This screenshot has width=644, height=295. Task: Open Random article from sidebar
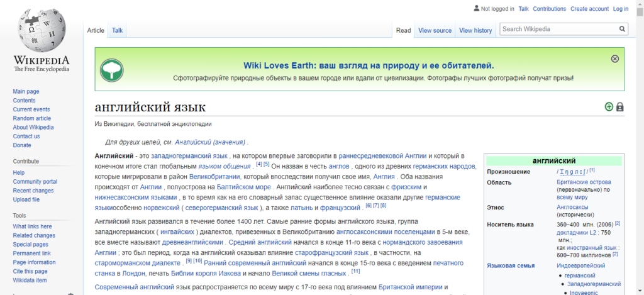click(31, 118)
